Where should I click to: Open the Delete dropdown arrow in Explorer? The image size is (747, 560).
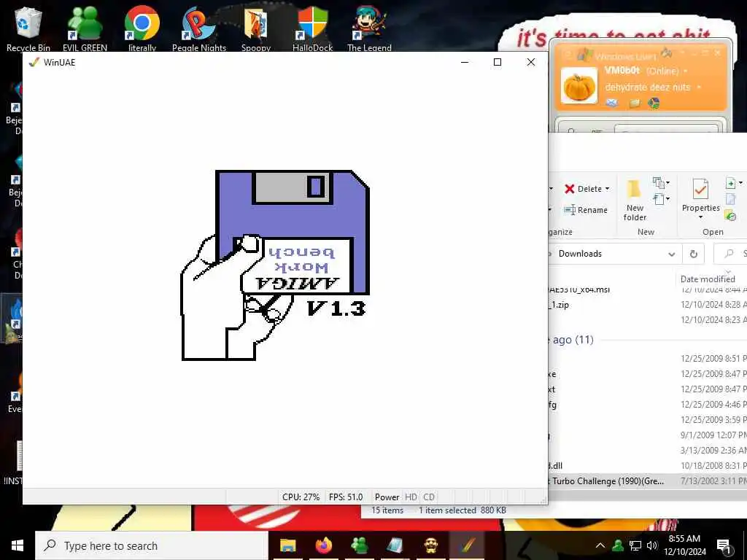coord(608,189)
